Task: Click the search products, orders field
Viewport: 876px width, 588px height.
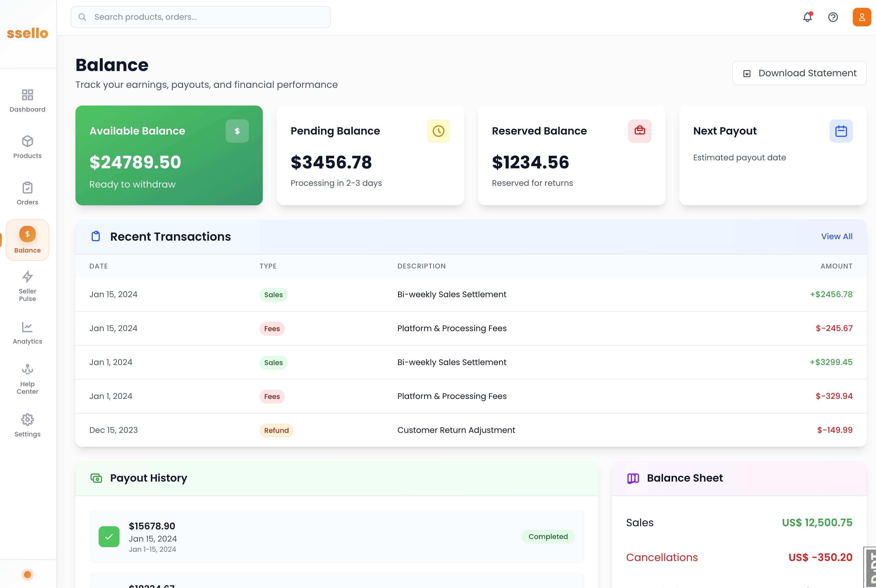Action: click(201, 17)
